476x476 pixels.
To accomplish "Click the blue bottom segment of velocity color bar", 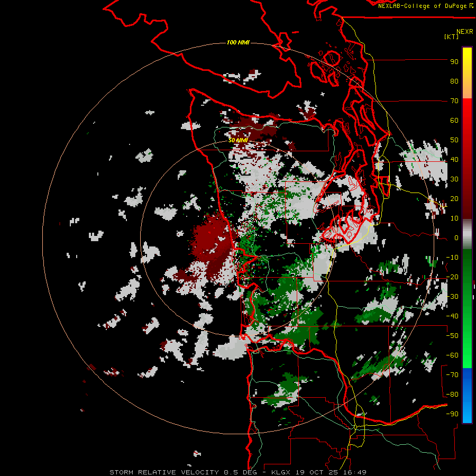I will 467,396.
